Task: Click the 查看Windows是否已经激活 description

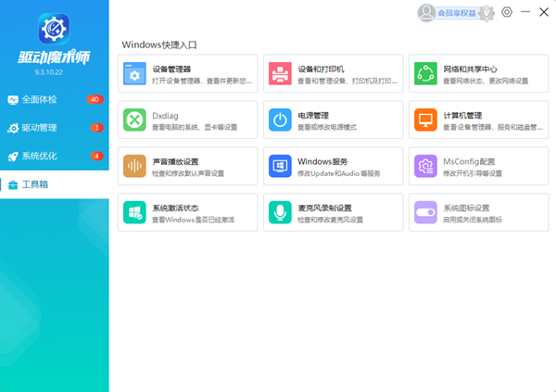Action: tap(194, 220)
